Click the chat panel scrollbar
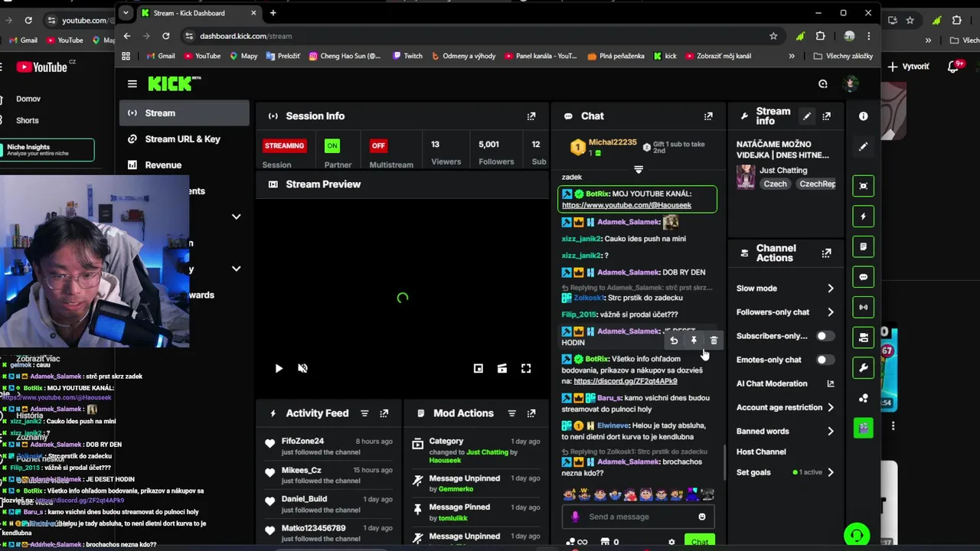Screen dimensions: 980x551 click(x=724, y=463)
